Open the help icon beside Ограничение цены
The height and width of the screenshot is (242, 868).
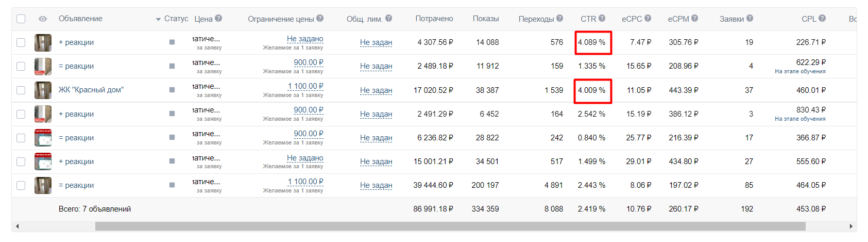click(x=320, y=18)
